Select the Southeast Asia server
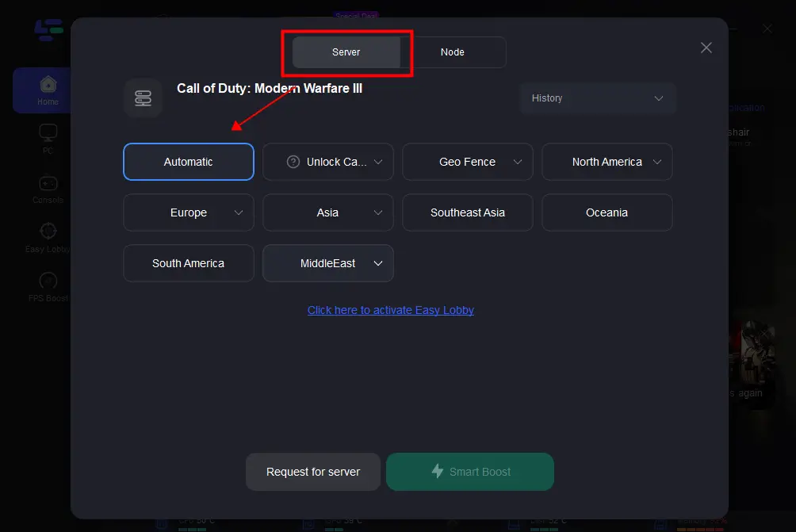Image resolution: width=796 pixels, height=532 pixels. [x=468, y=212]
